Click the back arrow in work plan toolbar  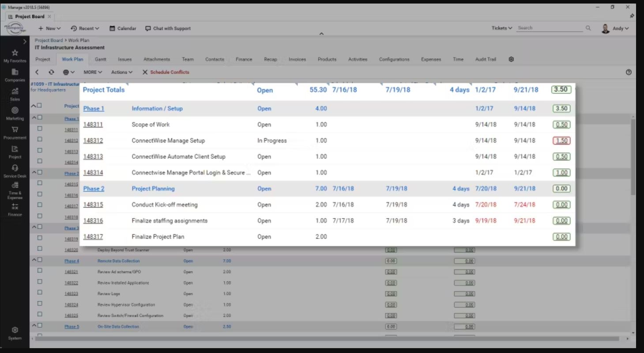click(x=38, y=72)
